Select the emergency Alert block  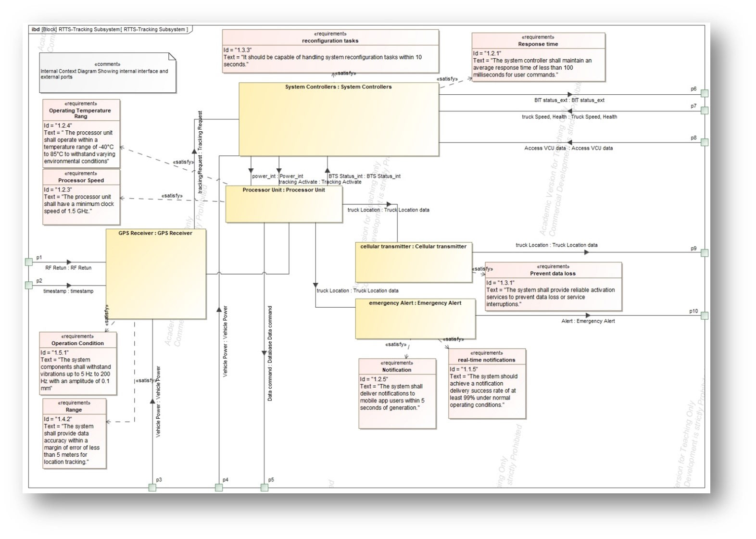pyautogui.click(x=415, y=319)
